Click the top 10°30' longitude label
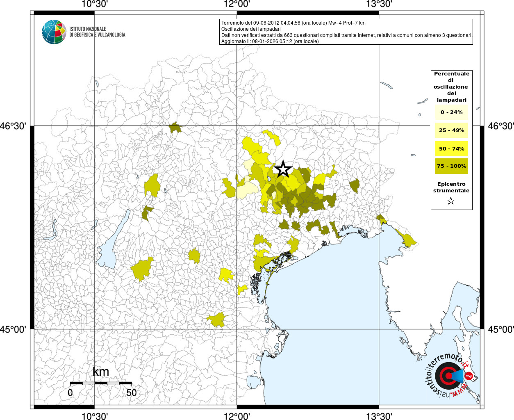The width and height of the screenshot is (514, 420). tap(95, 4)
